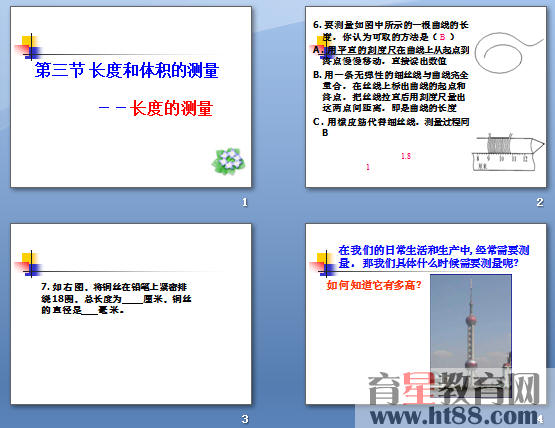Click the pencil and ruler diagram
The width and height of the screenshot is (555, 428).
508,152
